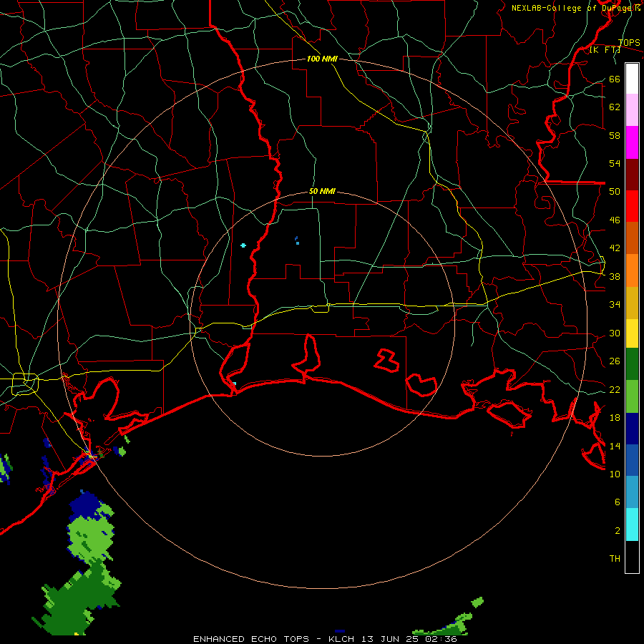Click legend value 22

point(615,389)
